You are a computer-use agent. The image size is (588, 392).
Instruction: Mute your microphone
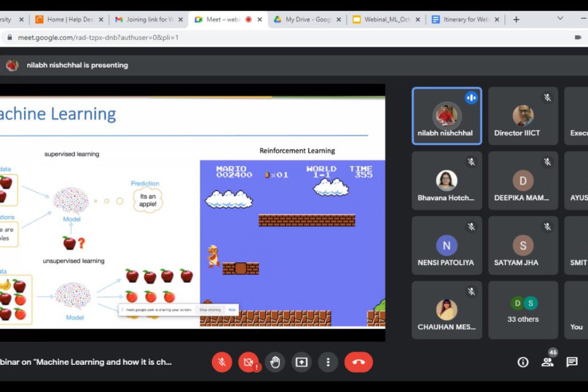click(221, 362)
